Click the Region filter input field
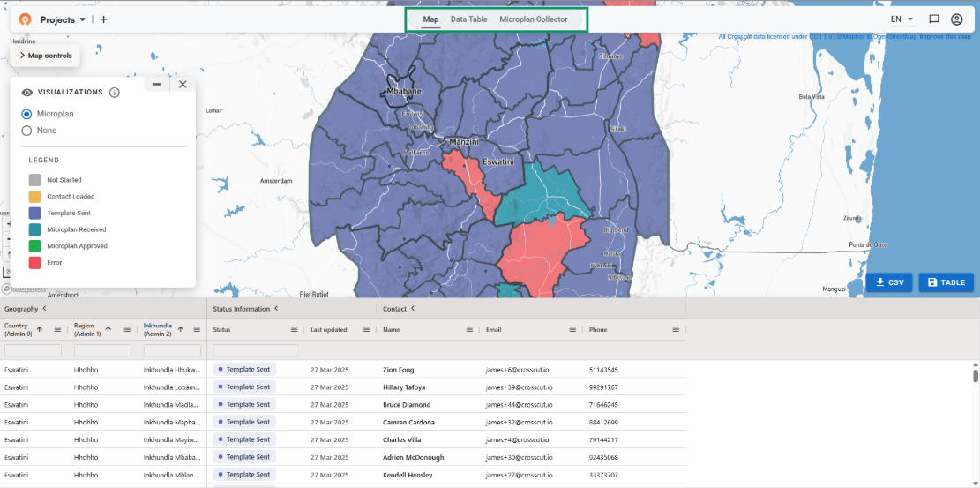Image resolution: width=980 pixels, height=488 pixels. [102, 350]
